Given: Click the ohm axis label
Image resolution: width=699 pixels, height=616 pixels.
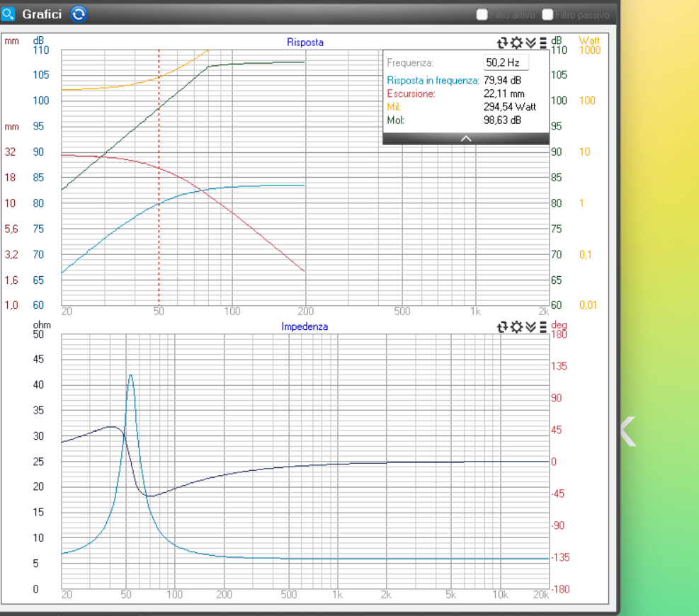Looking at the screenshot, I should tap(42, 325).
